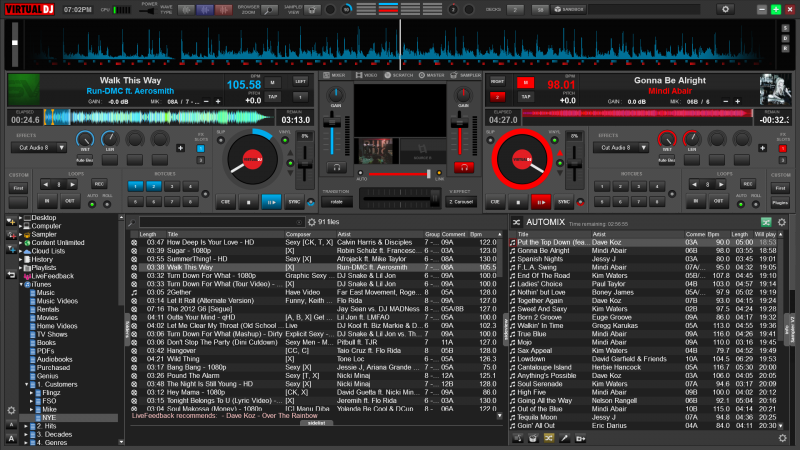This screenshot has width=800, height=450.
Task: Click right deck sync lock circular icon
Action: (580, 203)
